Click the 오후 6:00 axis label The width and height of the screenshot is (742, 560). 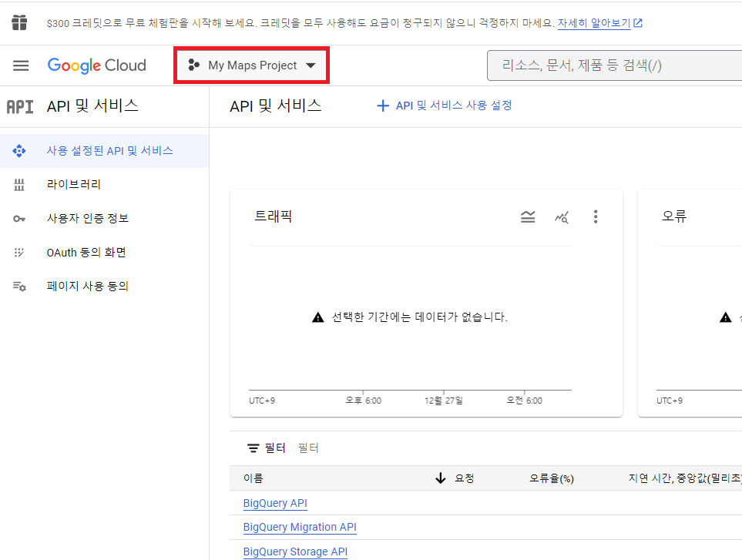click(363, 401)
